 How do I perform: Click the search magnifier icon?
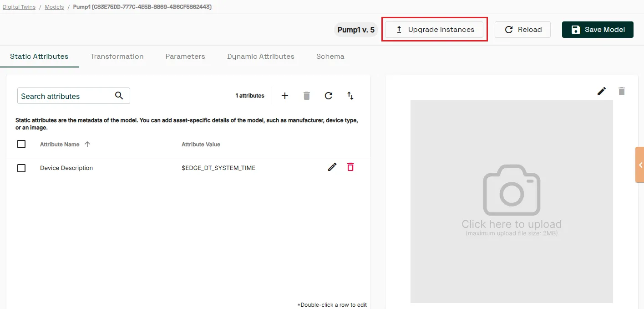point(119,96)
